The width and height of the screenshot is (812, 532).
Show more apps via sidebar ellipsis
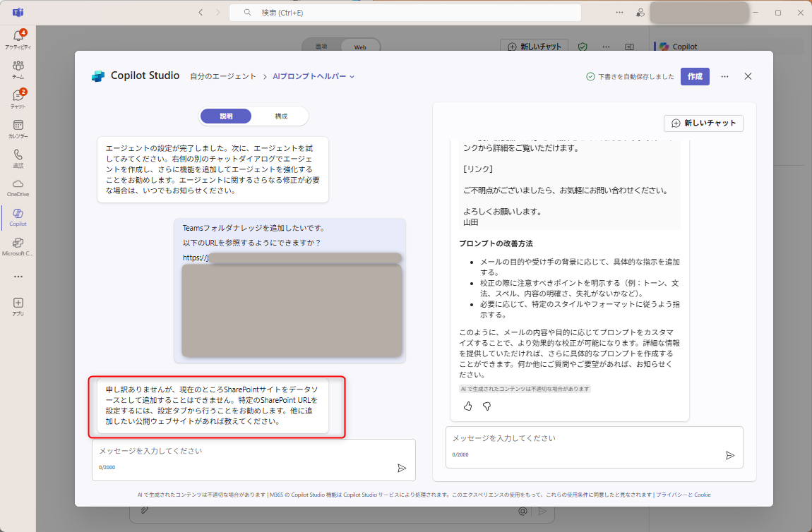click(18, 277)
